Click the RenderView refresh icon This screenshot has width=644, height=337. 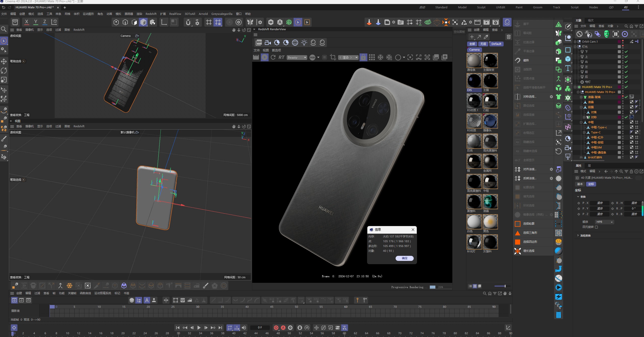[x=273, y=57]
